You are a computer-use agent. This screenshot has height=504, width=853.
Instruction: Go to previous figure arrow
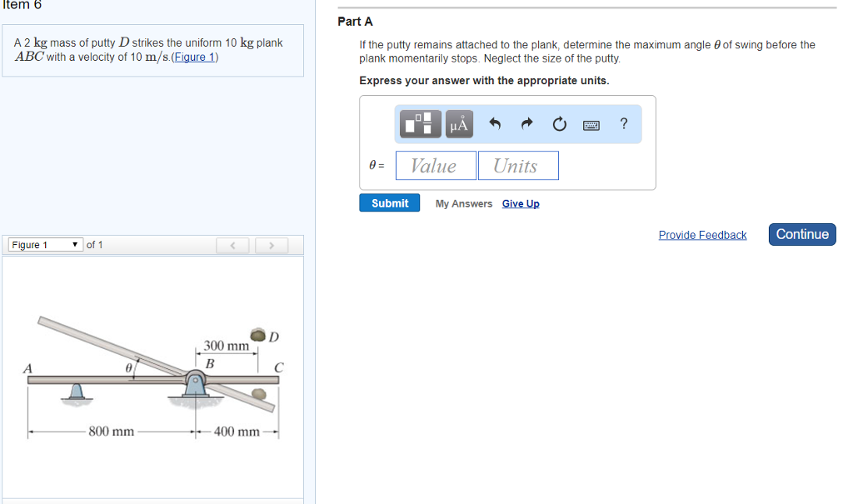[x=234, y=245]
